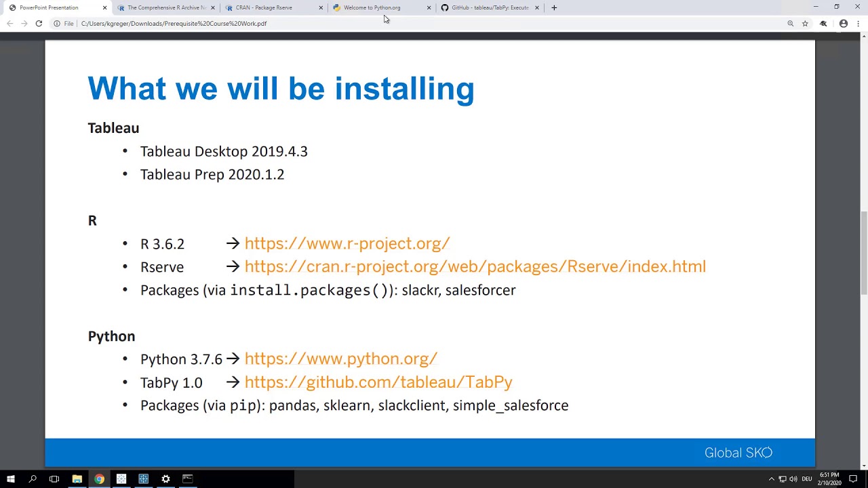Go back in browser history
Screen dimensions: 868x488
[9, 24]
